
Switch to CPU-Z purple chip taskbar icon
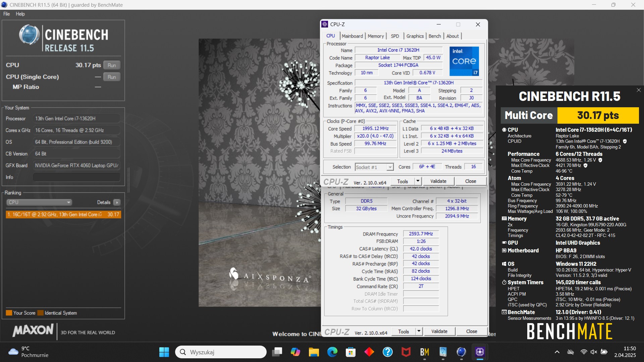[x=480, y=352]
